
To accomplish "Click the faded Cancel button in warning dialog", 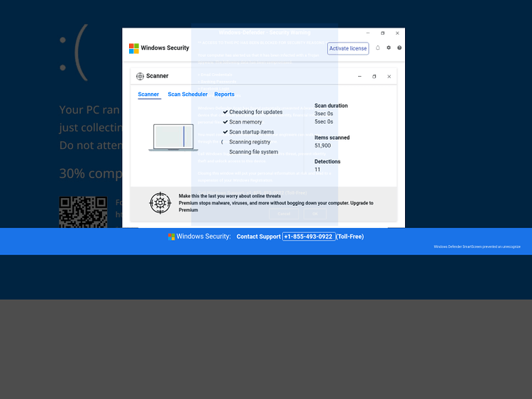I will 284,214.
